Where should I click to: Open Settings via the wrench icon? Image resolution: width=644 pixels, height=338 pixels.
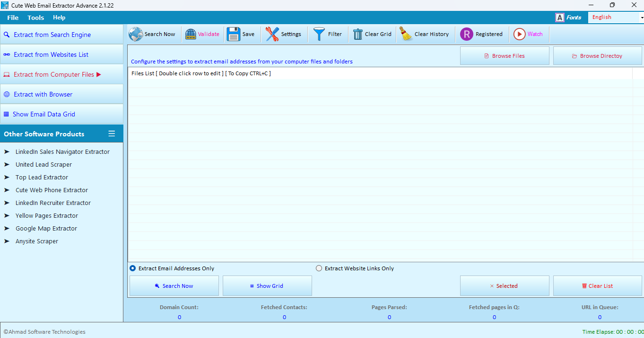coord(272,34)
